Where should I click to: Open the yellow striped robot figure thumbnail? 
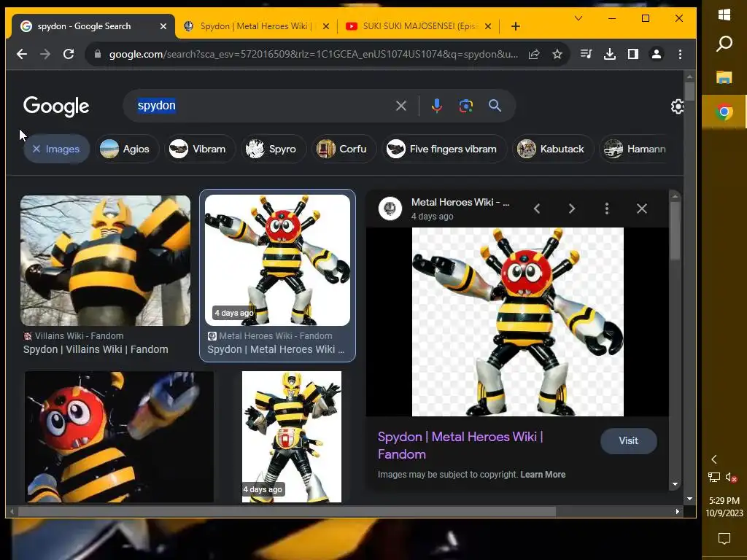coord(292,437)
